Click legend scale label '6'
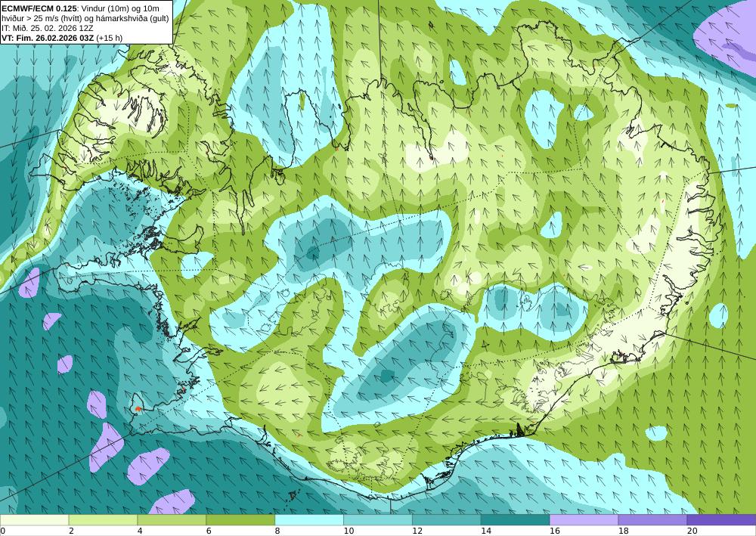This screenshot has width=756, height=536. point(209,531)
